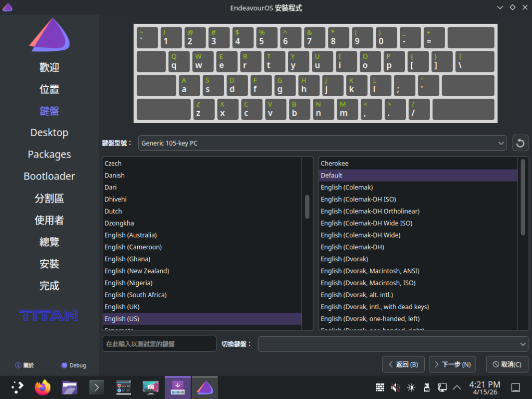Reset keyboard model with the revert icon
The width and height of the screenshot is (532, 399).
[520, 143]
